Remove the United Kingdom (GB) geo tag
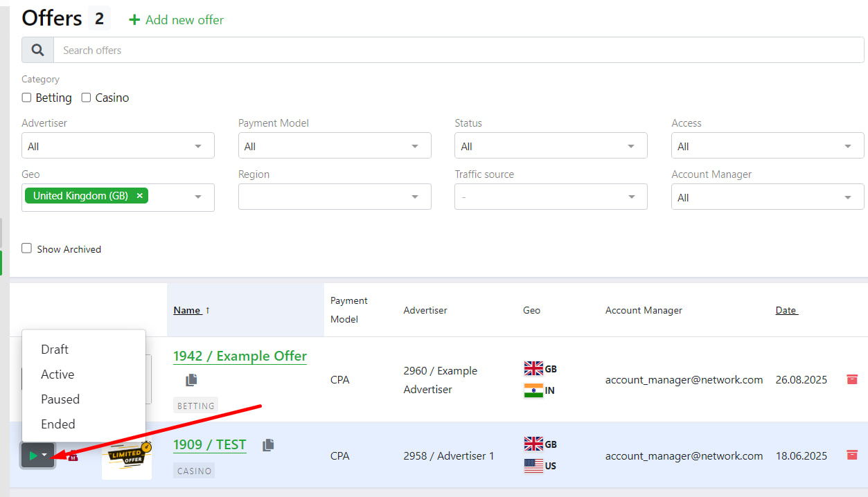Viewport: 868px width, 497px height. 139,196
